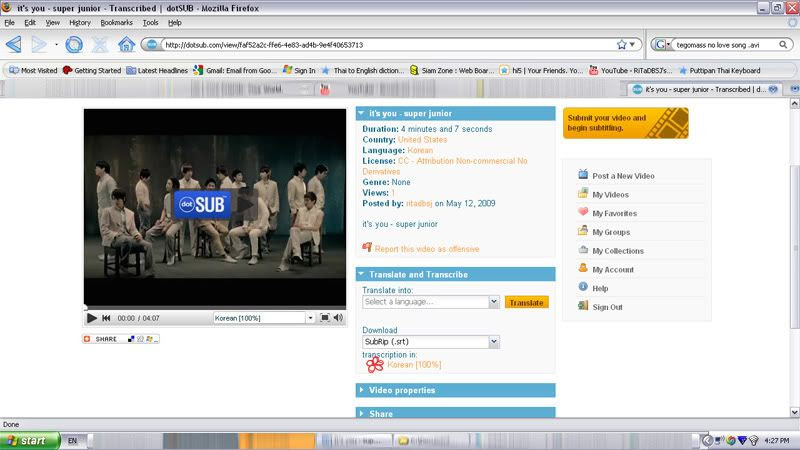800x450 pixels.
Task: Click the orange Translate button
Action: pyautogui.click(x=527, y=303)
